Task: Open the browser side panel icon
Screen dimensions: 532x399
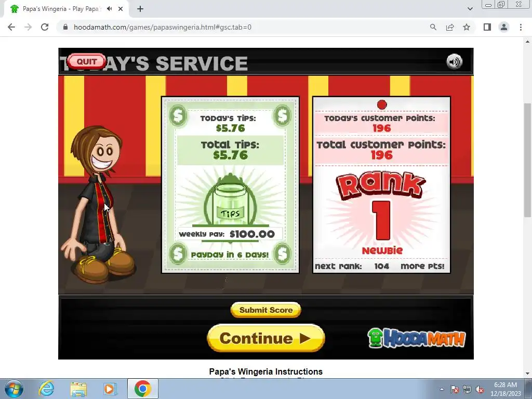Action: click(487, 27)
